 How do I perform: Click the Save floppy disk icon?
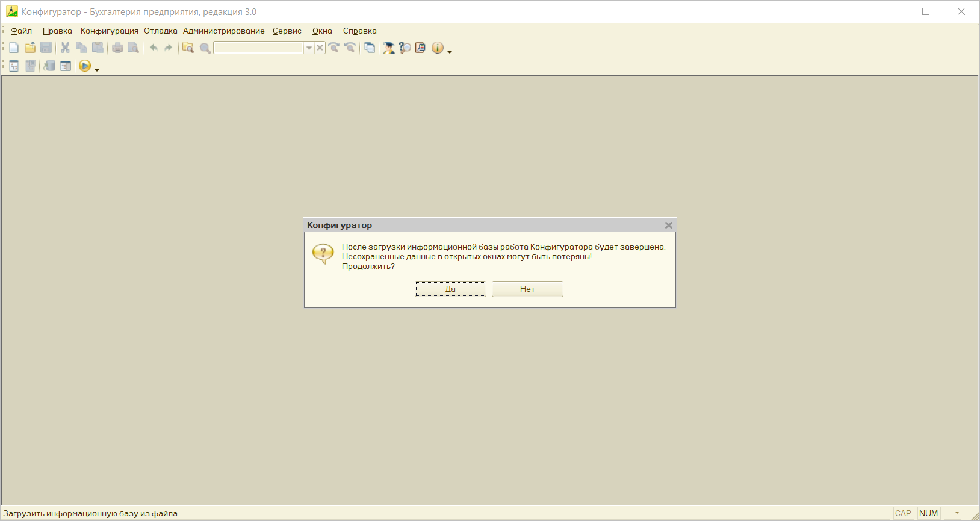(x=46, y=48)
